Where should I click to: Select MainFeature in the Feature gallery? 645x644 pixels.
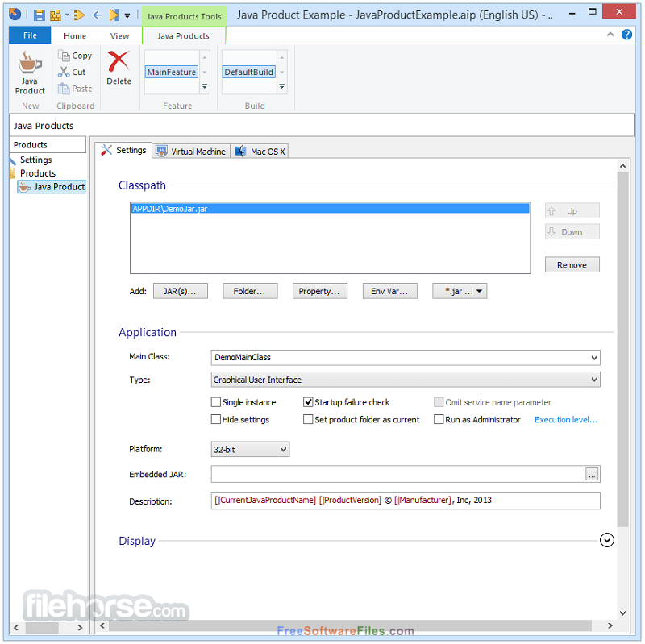point(172,72)
